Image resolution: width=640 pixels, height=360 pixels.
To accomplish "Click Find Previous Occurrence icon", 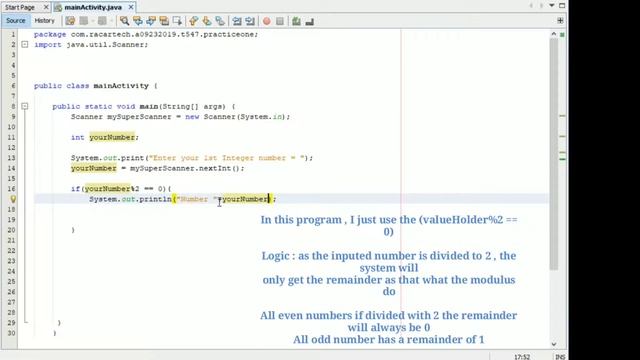I will (138, 21).
